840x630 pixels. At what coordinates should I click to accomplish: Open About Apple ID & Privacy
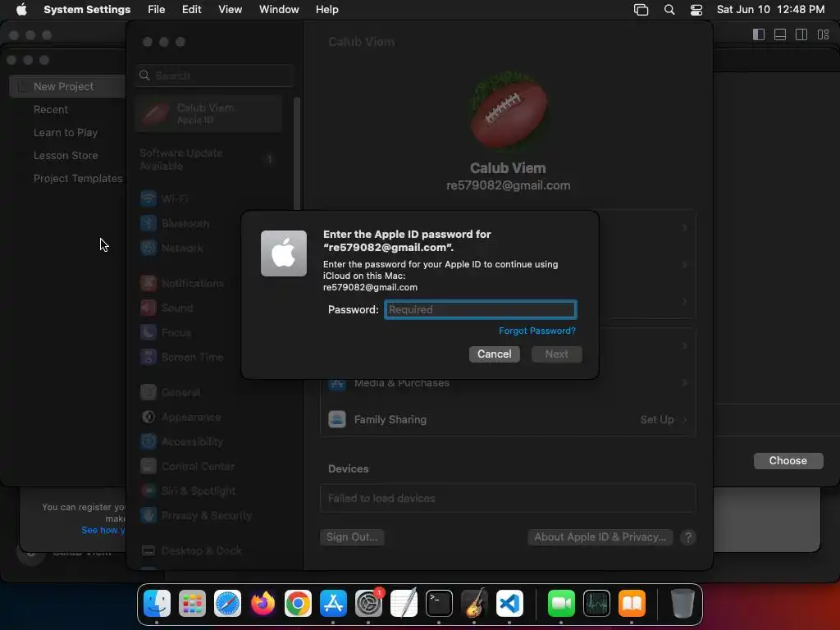[x=600, y=536]
